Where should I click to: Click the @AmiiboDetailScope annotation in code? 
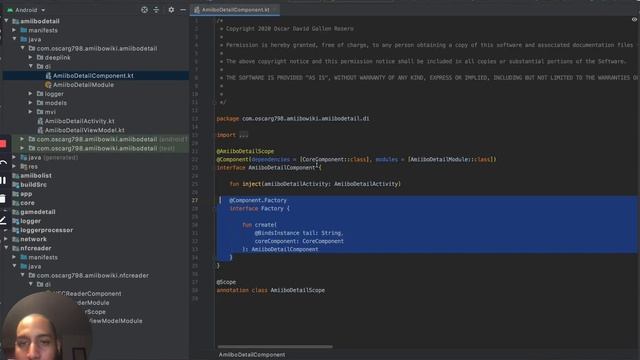point(245,151)
